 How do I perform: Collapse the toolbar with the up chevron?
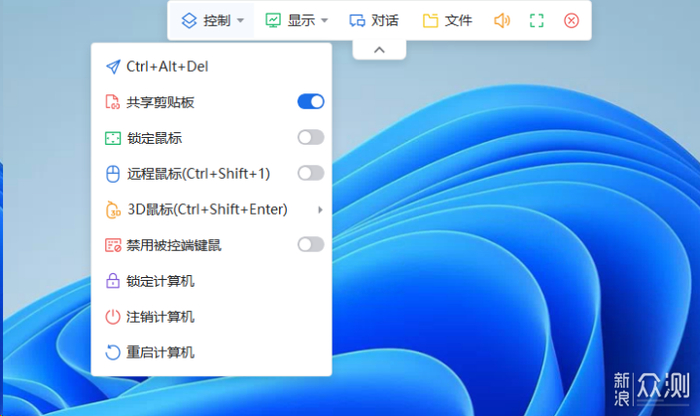click(379, 50)
